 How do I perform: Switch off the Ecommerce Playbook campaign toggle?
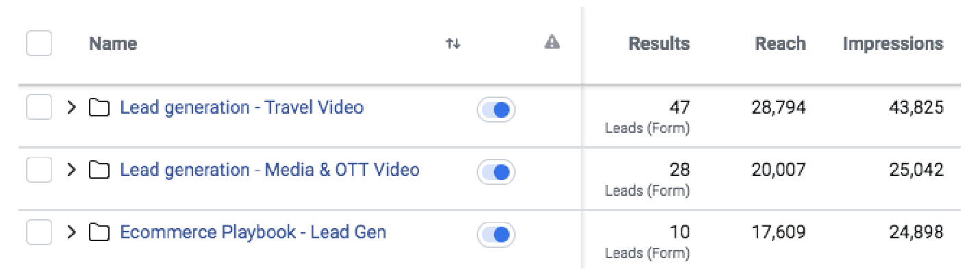coord(496,234)
